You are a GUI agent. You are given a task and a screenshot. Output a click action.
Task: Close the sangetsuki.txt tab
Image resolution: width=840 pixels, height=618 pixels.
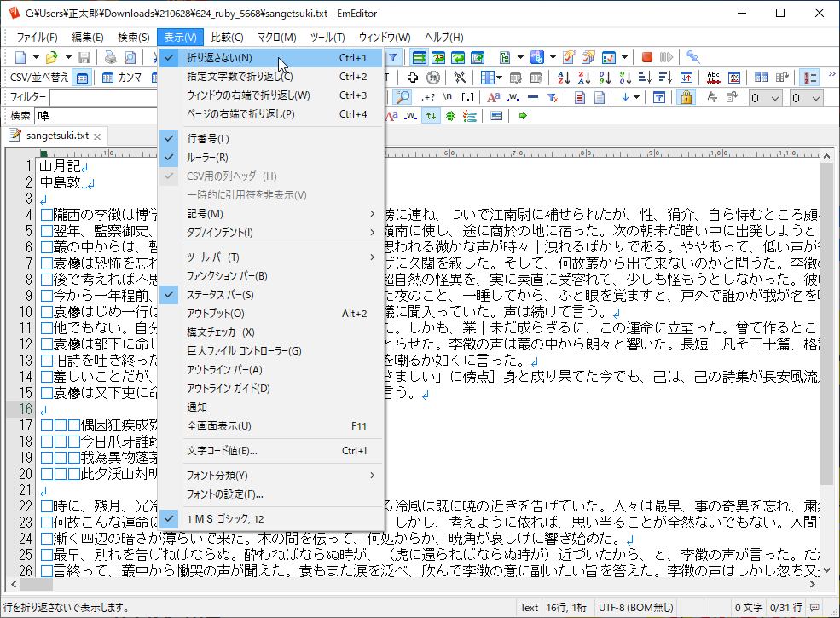coord(97,136)
